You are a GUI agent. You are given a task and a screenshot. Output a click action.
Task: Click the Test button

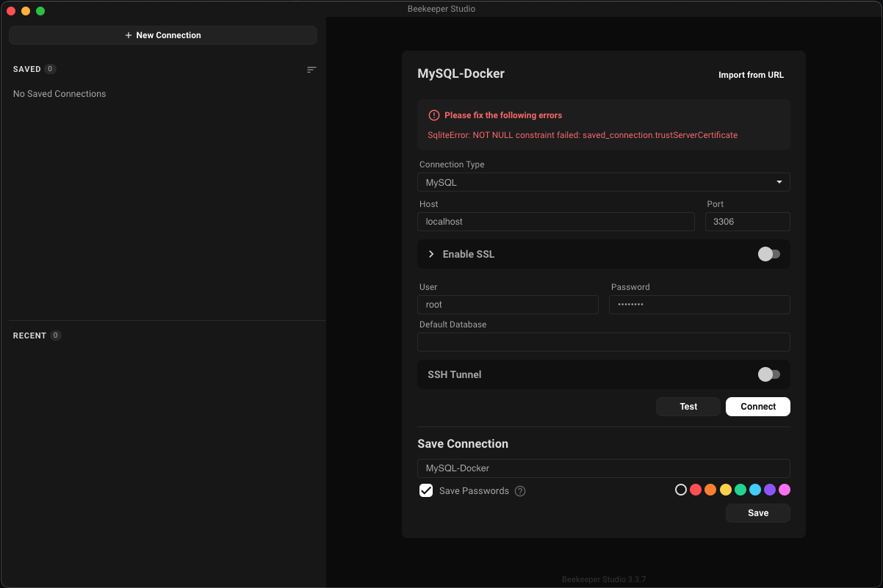[x=688, y=407]
